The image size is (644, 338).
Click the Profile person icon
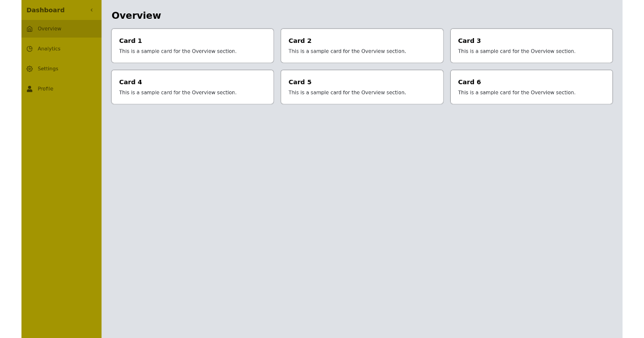30,89
